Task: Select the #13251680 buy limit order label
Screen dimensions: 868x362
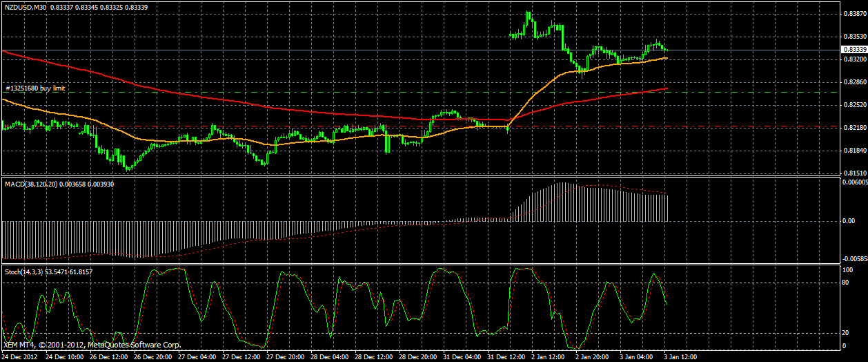Action: click(35, 88)
